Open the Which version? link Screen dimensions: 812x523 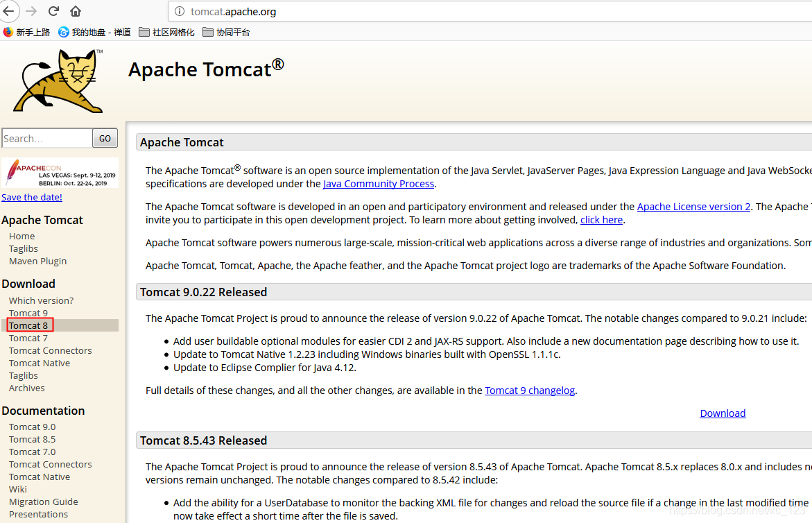coord(41,300)
